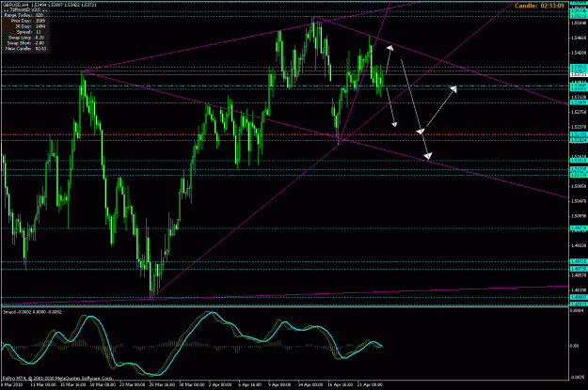Click the MACD indicator label text
The image size is (588, 390).
coord(32,312)
